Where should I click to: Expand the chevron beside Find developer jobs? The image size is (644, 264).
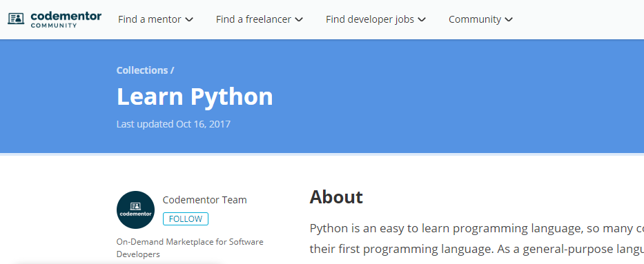(422, 20)
